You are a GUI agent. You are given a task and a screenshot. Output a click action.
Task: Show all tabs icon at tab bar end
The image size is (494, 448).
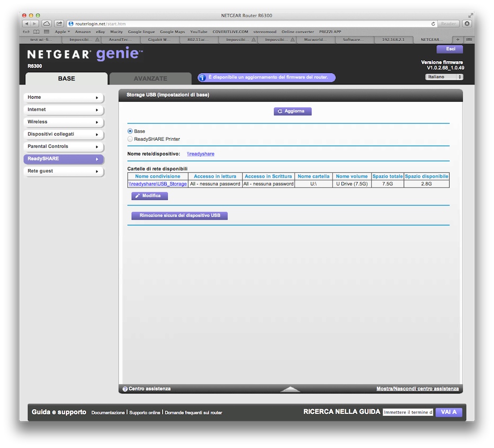click(x=469, y=39)
